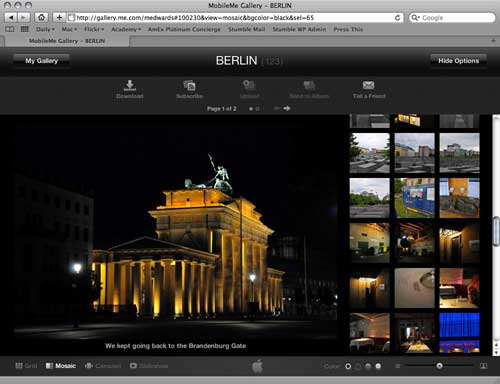Click the Send to Album icon
500x384 pixels.
point(309,85)
